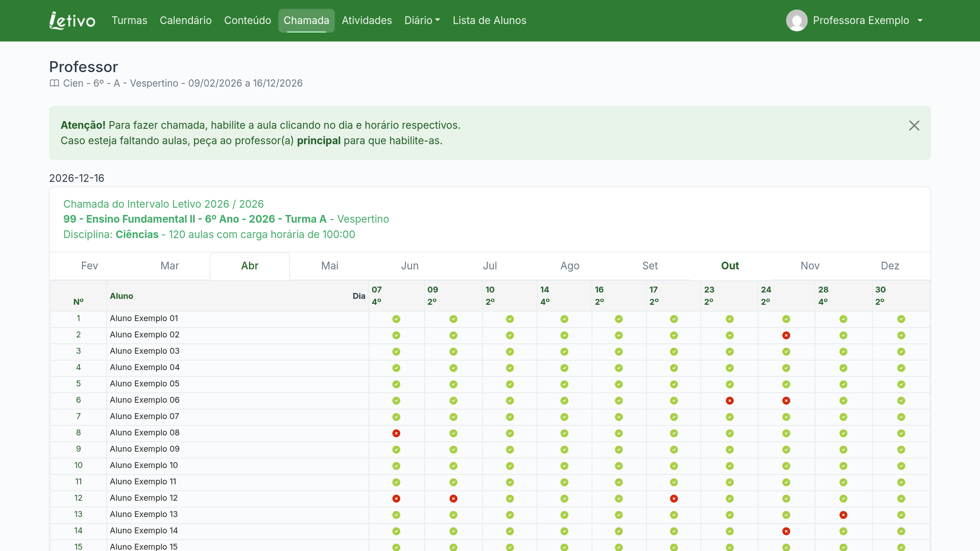Open the Turmas menu item

coord(129,20)
